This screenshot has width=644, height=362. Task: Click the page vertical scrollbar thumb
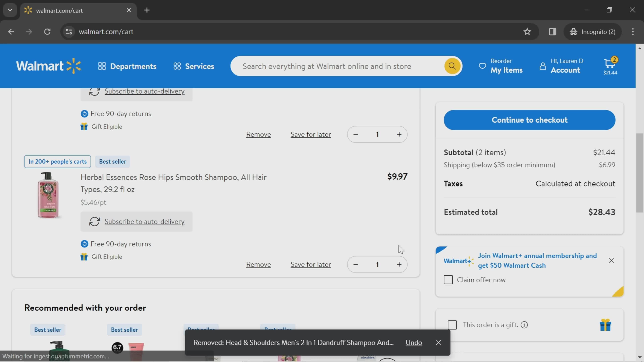click(x=640, y=173)
